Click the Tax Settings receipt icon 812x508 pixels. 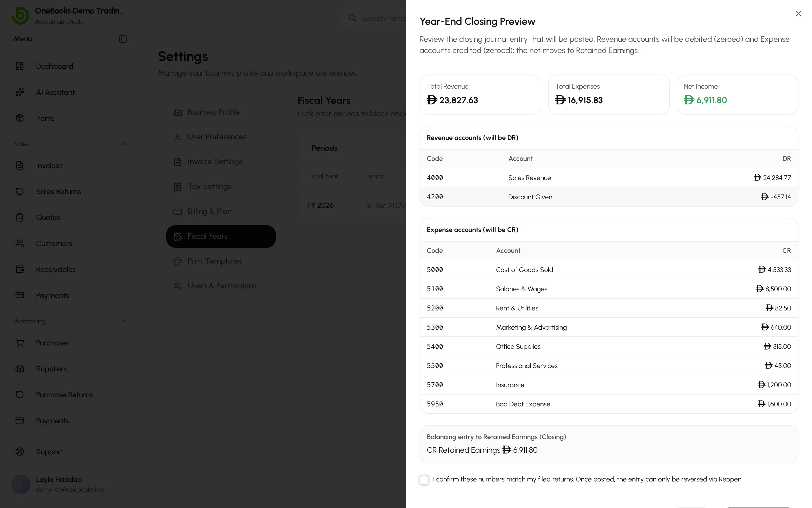pos(178,187)
